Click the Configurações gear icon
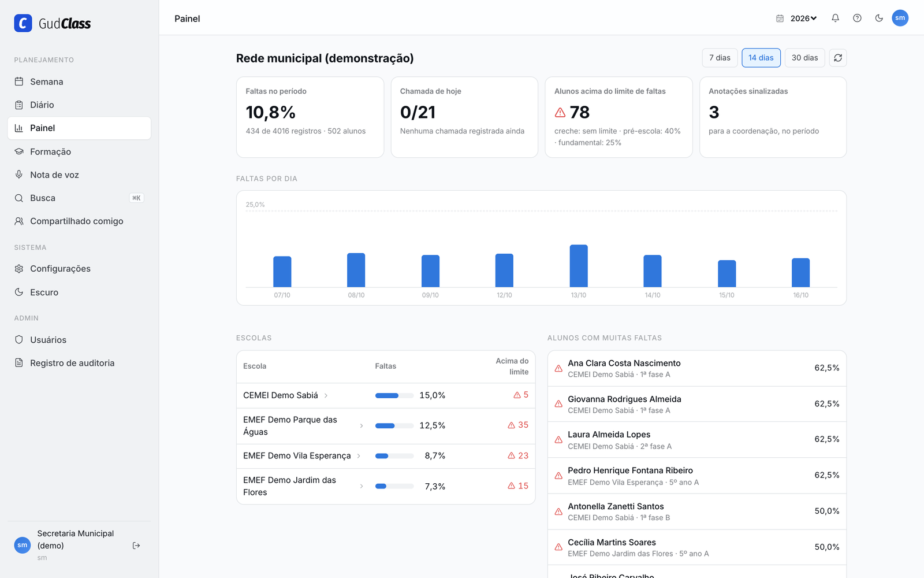This screenshot has width=924, height=578. pos(19,269)
